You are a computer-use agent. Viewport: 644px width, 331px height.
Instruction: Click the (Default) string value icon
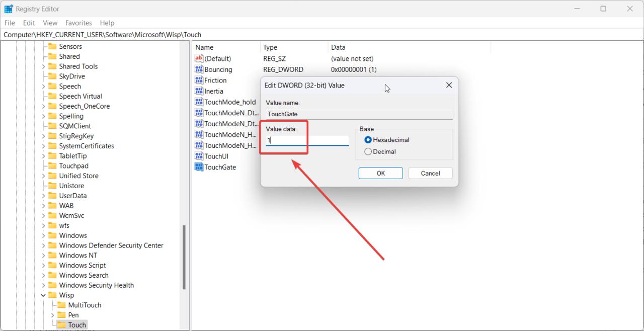click(x=199, y=59)
